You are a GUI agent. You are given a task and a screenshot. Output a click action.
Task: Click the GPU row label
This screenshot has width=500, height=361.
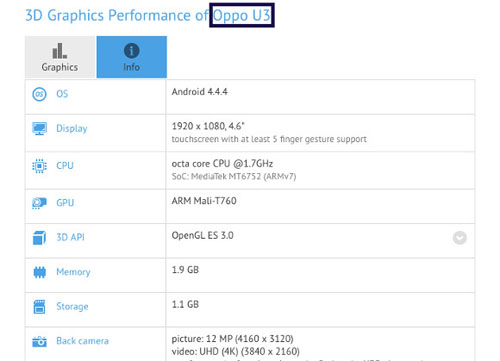pos(65,203)
